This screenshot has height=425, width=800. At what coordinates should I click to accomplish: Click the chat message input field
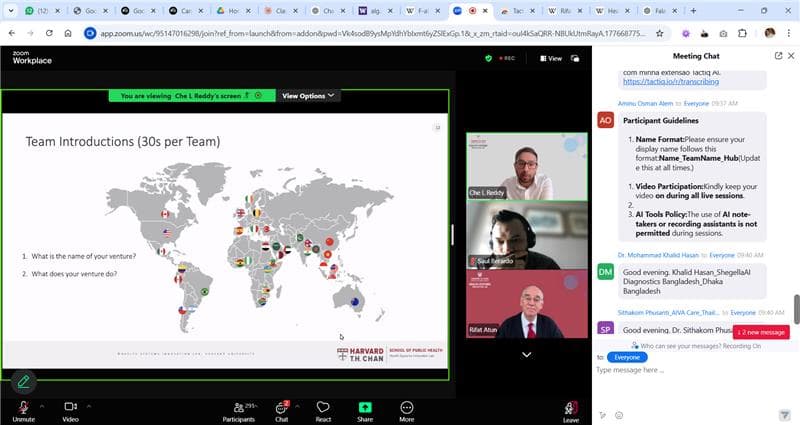pyautogui.click(x=694, y=370)
